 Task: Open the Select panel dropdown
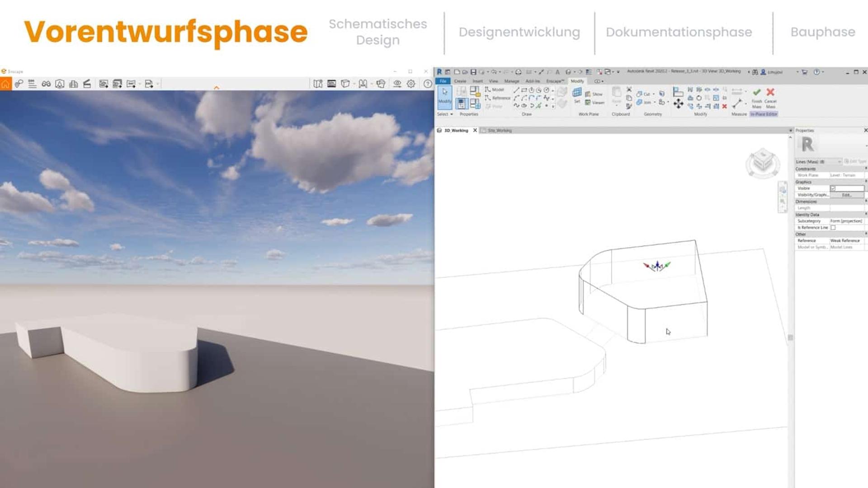tap(445, 114)
